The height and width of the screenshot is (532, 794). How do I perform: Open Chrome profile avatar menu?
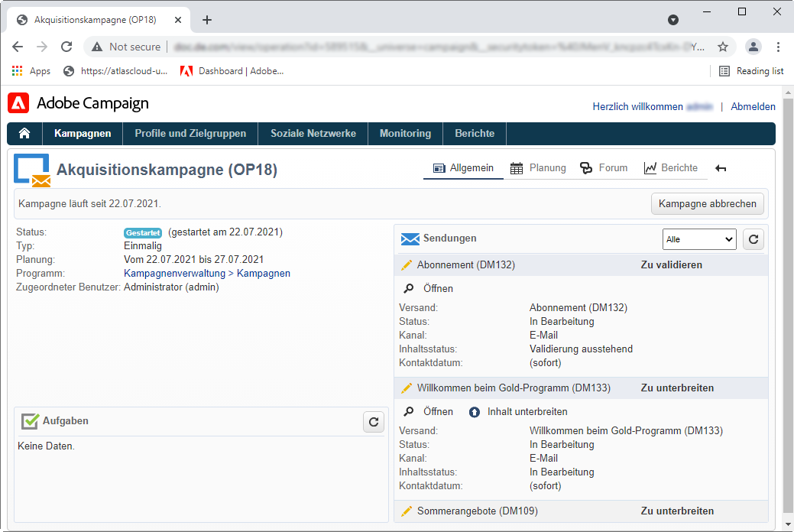(x=753, y=47)
